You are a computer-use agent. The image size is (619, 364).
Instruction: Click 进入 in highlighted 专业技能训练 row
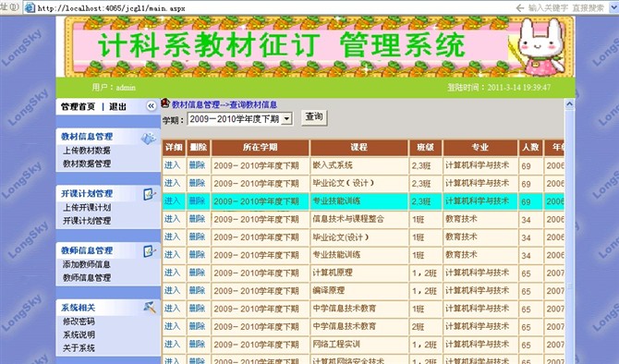172,201
